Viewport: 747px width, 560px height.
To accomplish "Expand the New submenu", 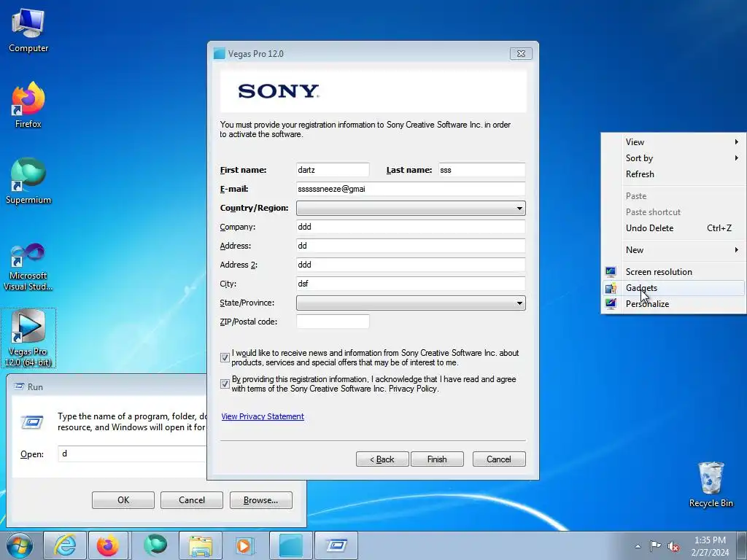I will tap(673, 250).
